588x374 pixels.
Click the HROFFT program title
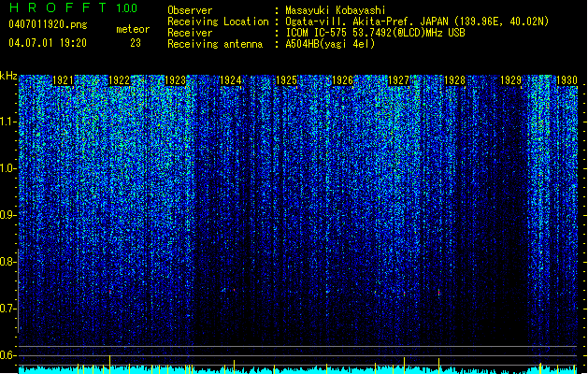tap(58, 7)
